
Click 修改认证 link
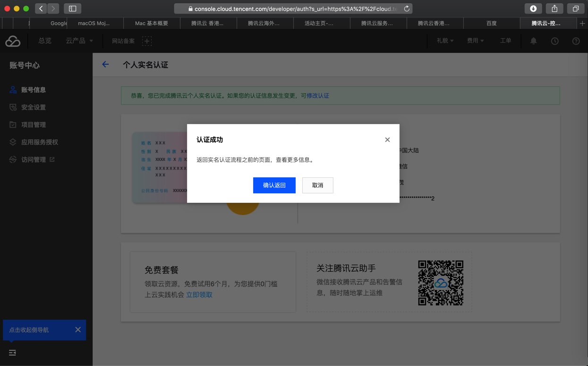point(318,96)
